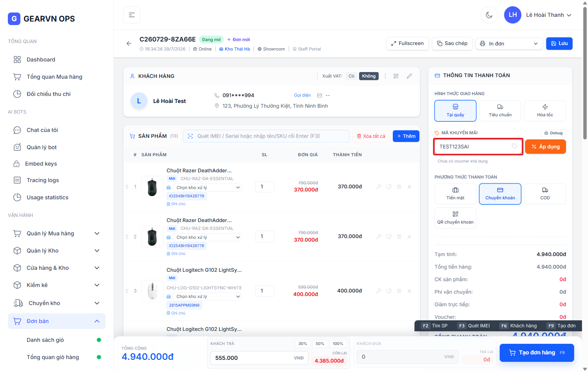Choose Tiền mặt payment method
Image resolution: width=588 pixels, height=372 pixels.
[456, 194]
